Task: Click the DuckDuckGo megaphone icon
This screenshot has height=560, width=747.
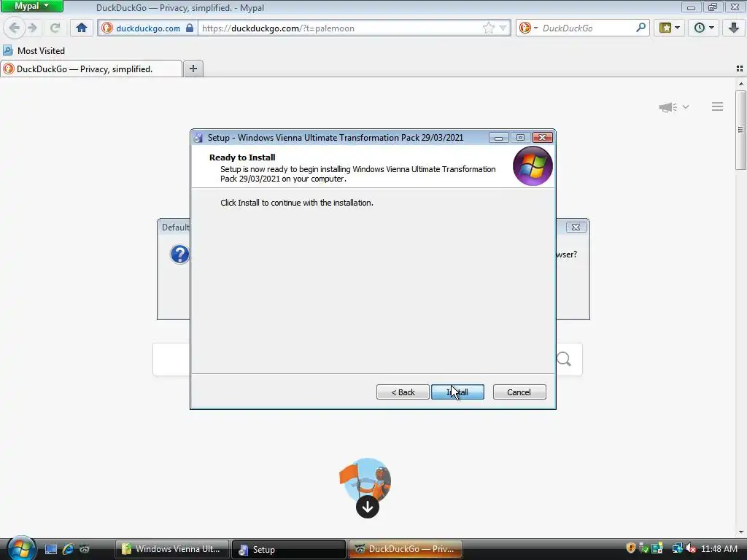Action: click(668, 107)
